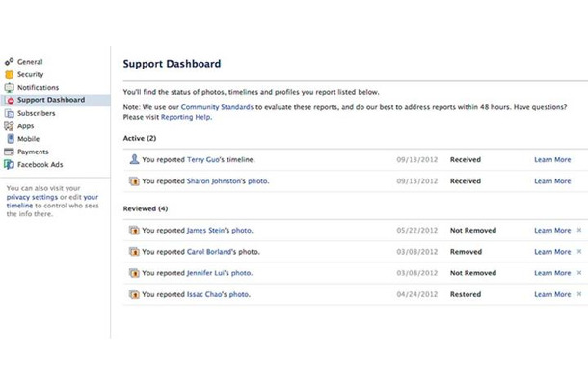Click the Security shield icon

(9, 74)
